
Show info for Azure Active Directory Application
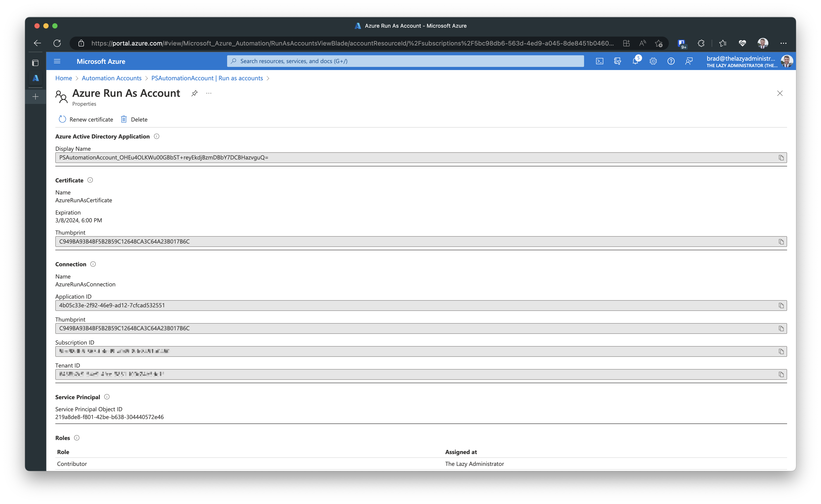157,136
